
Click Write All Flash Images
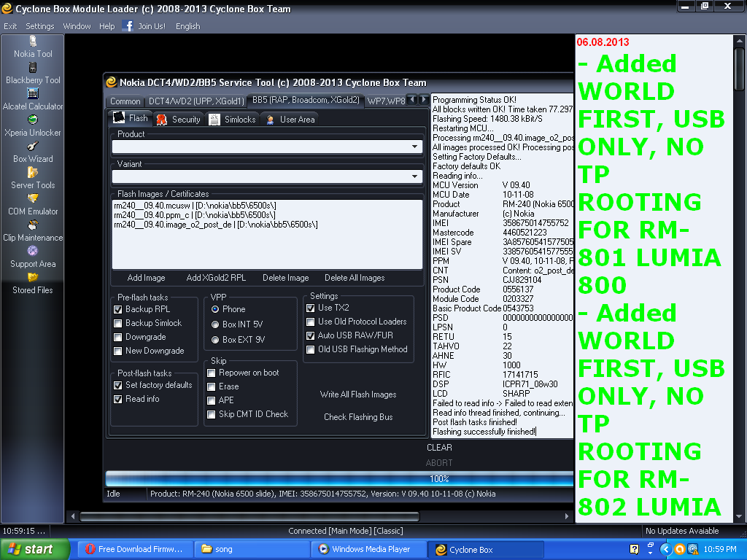click(x=358, y=394)
